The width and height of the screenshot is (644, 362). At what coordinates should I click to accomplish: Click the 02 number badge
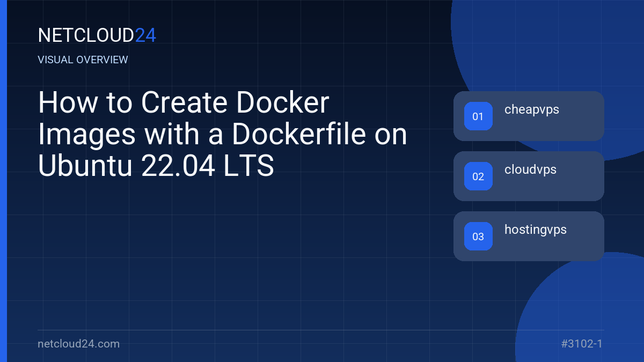tap(478, 176)
